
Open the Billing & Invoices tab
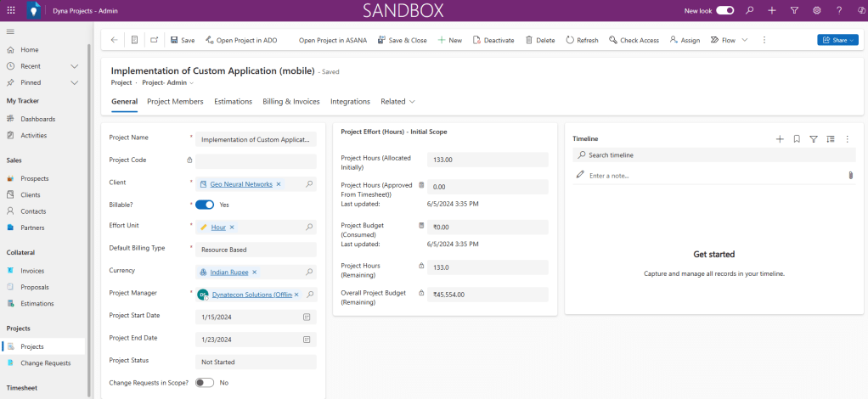click(x=290, y=102)
